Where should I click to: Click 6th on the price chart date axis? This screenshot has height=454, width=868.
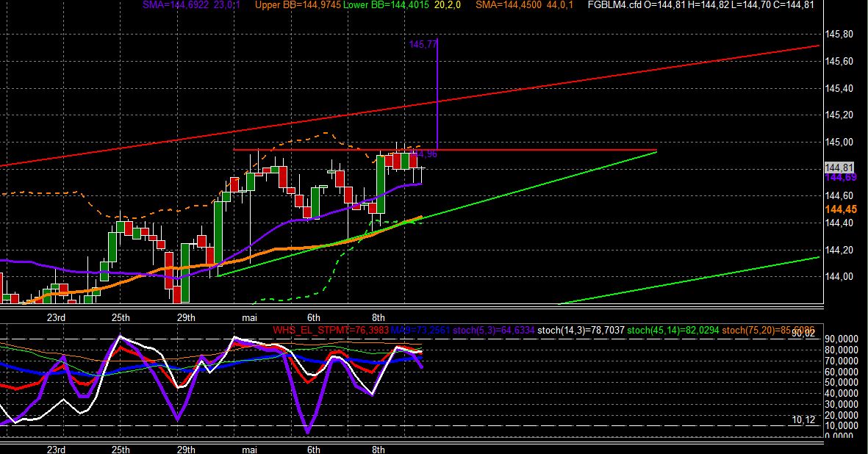pos(314,317)
